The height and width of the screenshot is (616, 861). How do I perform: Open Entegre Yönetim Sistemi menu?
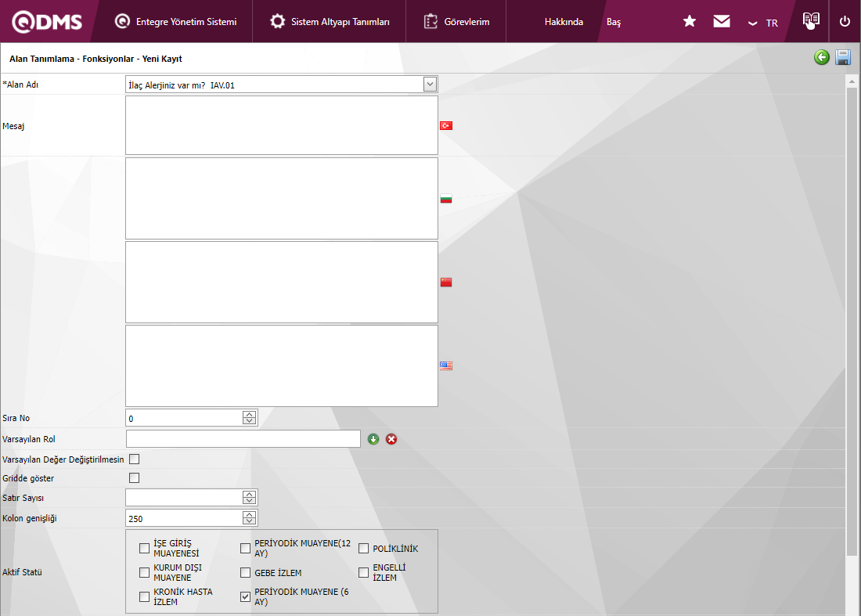[x=175, y=21]
